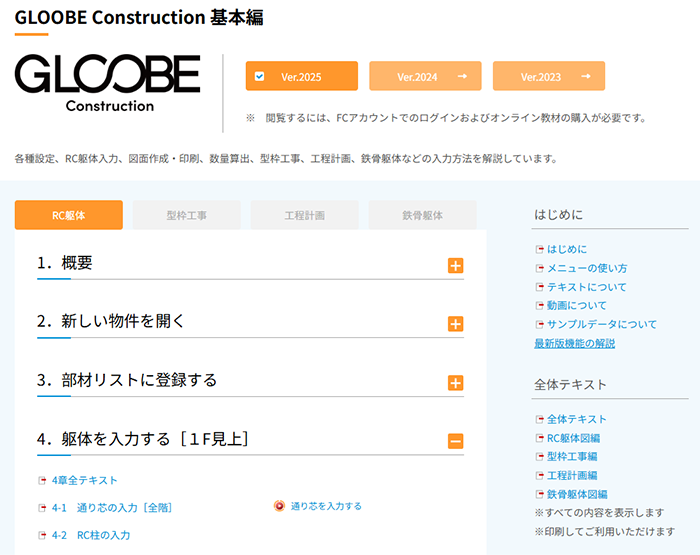The width and height of the screenshot is (700, 555).
Task: Click the はじめに sidebar section heading
Action: tap(558, 215)
